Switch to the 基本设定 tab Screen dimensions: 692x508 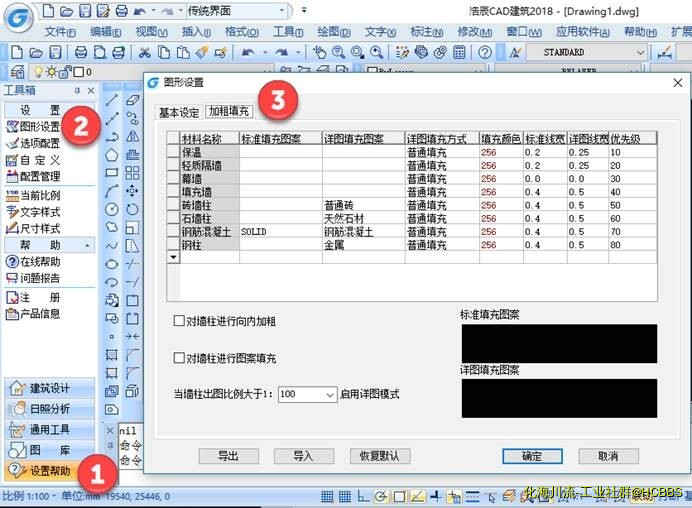(179, 112)
